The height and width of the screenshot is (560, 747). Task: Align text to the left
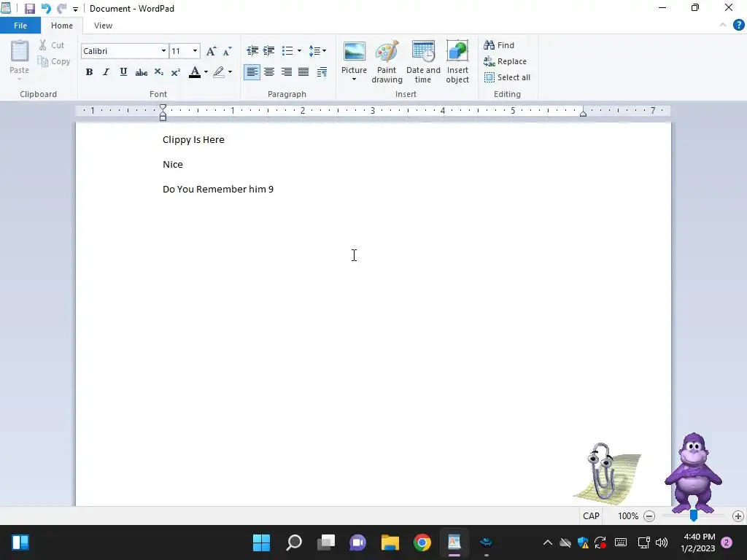252,72
